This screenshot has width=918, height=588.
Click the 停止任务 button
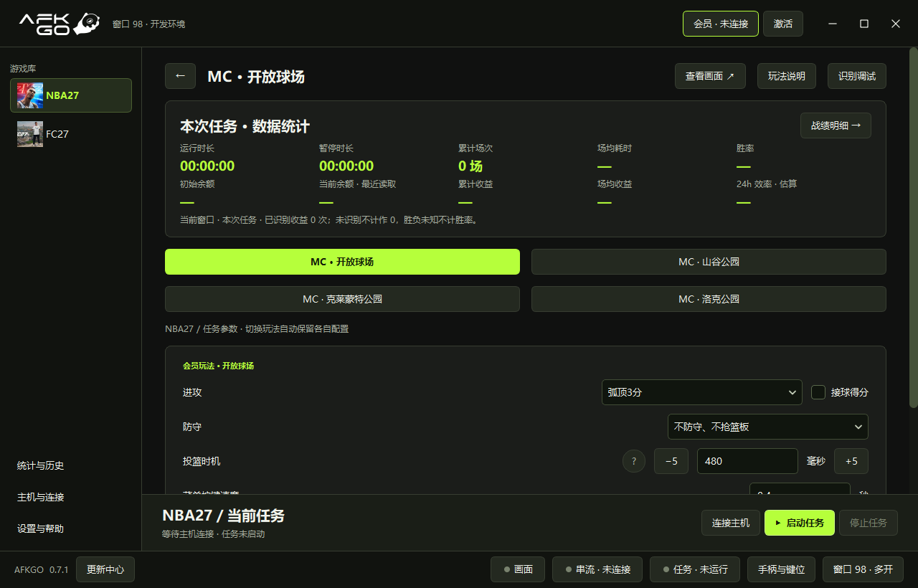[x=869, y=523]
